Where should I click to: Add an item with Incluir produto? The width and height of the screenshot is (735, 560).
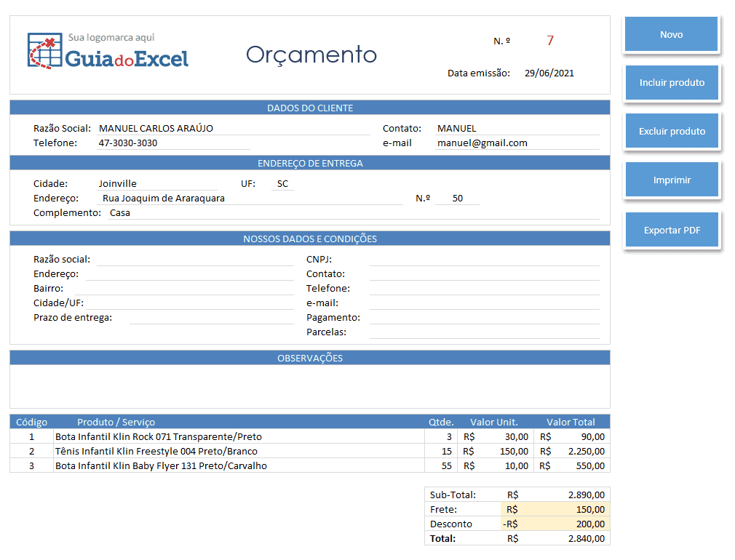[x=671, y=82]
